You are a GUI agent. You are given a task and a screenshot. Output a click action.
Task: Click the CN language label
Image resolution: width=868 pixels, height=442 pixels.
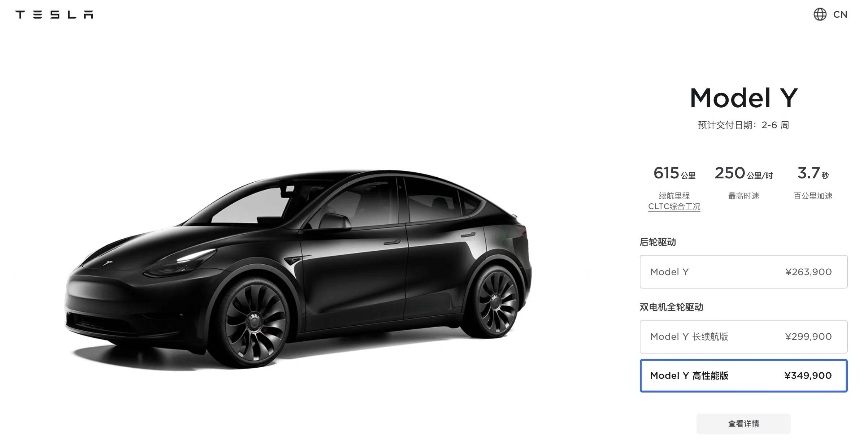[x=840, y=14]
